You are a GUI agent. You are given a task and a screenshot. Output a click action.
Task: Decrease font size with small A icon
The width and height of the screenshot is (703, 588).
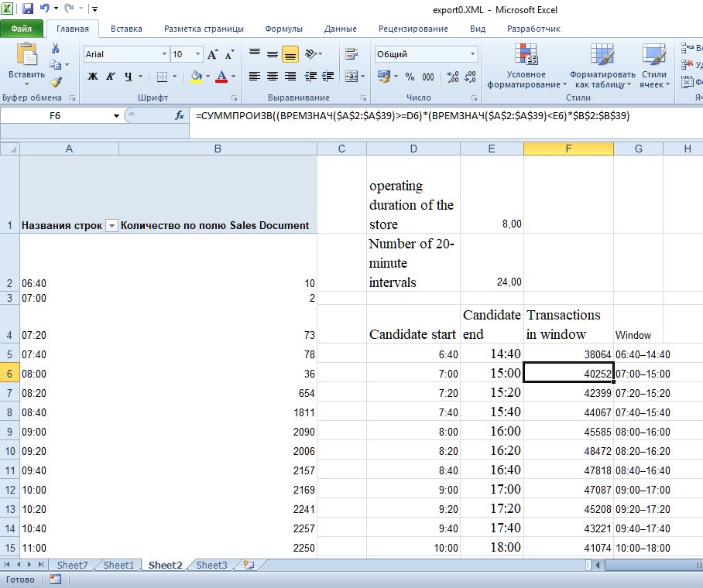[229, 54]
